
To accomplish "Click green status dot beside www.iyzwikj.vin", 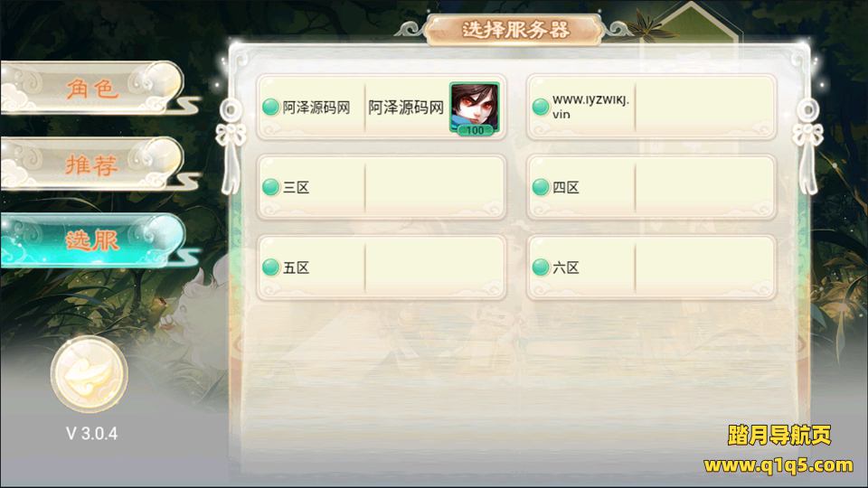I will (x=541, y=107).
